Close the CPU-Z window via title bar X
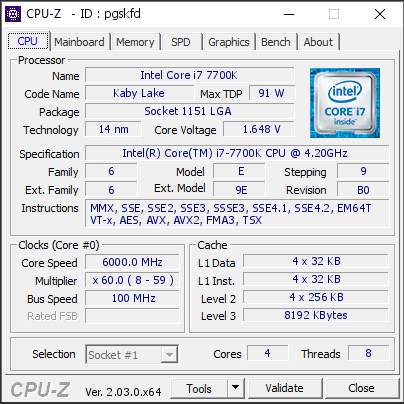 380,14
